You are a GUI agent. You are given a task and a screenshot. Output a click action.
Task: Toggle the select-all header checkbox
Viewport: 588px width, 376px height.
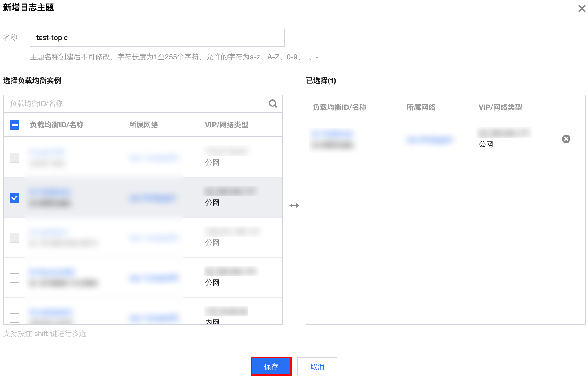point(15,125)
